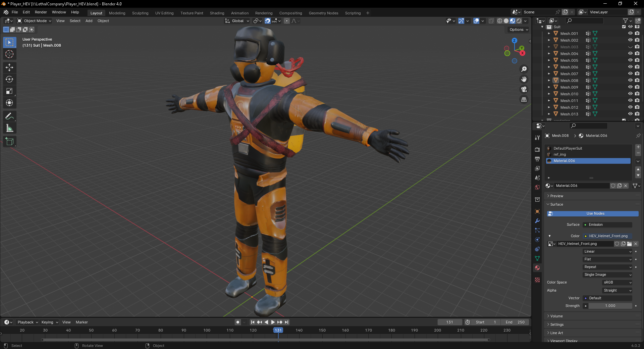Open Repeat extension dropdown
644x349 pixels.
[607, 267]
